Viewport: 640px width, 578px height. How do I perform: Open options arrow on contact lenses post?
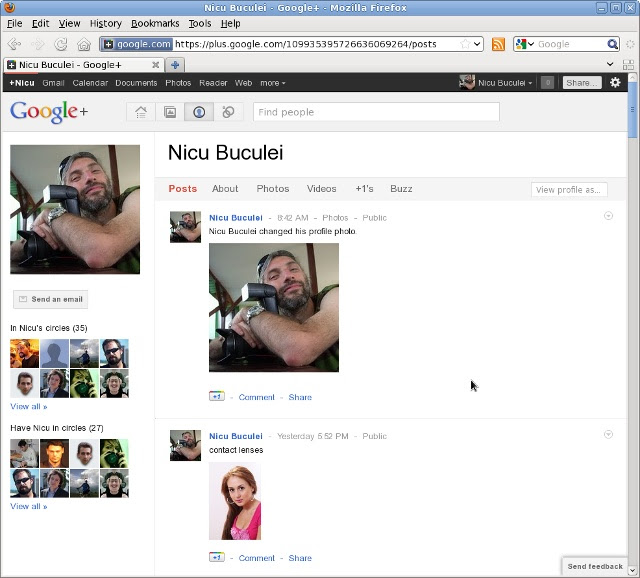[608, 434]
